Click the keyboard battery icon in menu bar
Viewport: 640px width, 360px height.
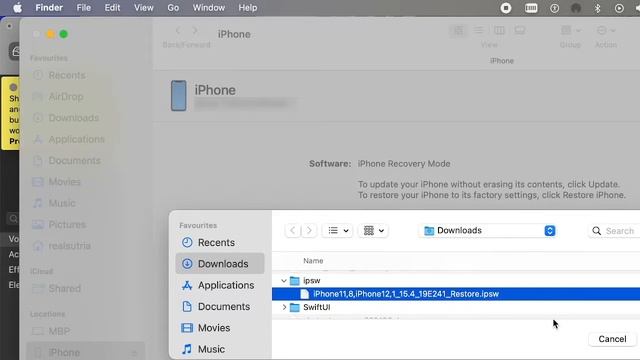[x=531, y=8]
